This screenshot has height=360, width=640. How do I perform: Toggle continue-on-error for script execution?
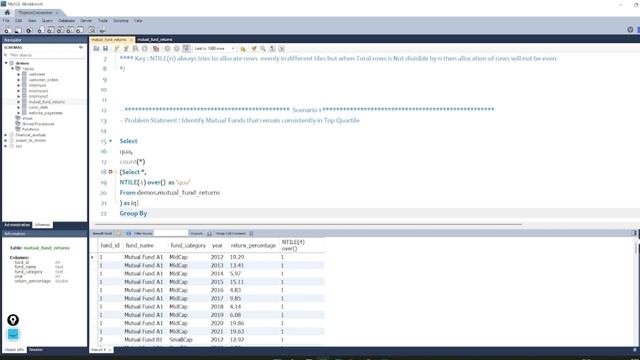[x=156, y=49]
